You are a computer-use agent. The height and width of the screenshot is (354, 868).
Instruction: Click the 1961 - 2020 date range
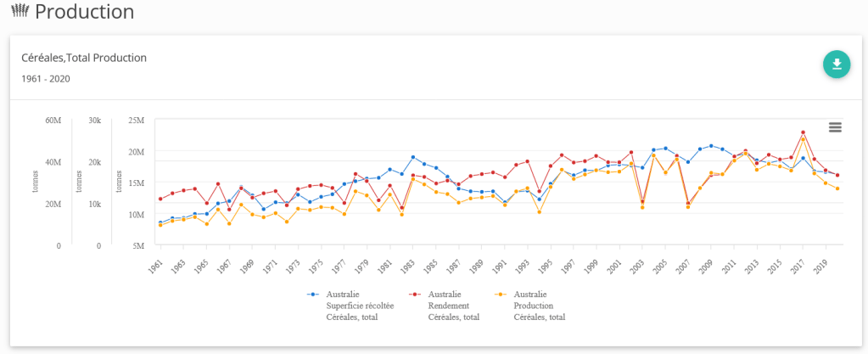coord(45,79)
